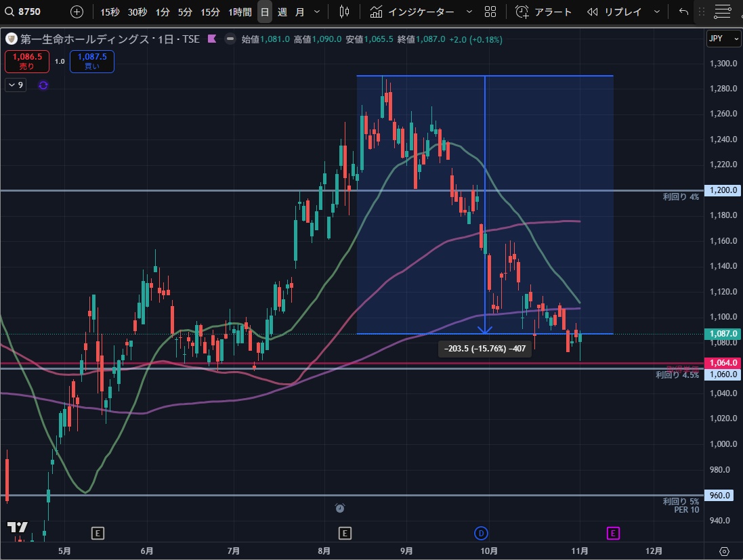Click the 高値1,090.0 high value
The width and height of the screenshot is (743, 560).
coord(318,39)
